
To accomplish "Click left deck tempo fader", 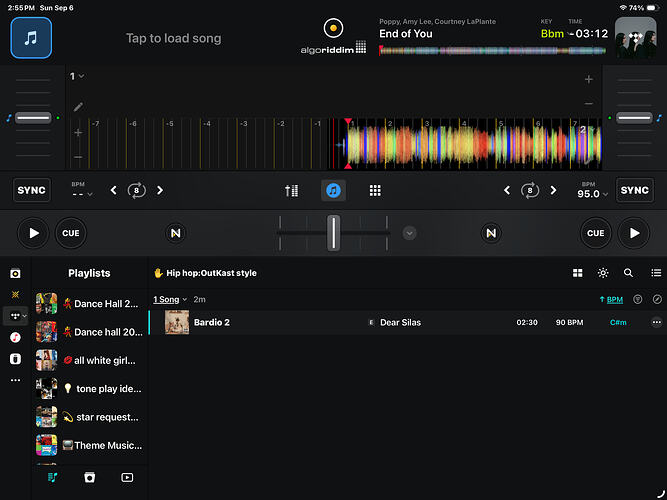I will pos(33,118).
